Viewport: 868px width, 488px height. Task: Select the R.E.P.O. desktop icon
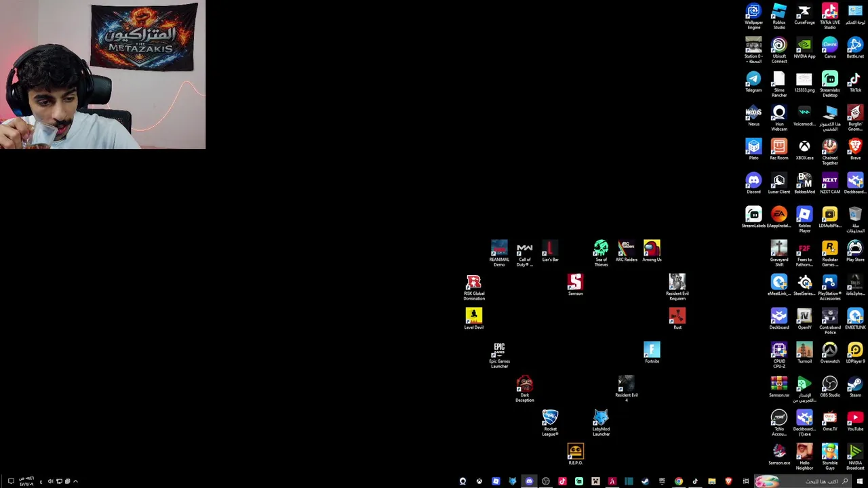(x=576, y=455)
